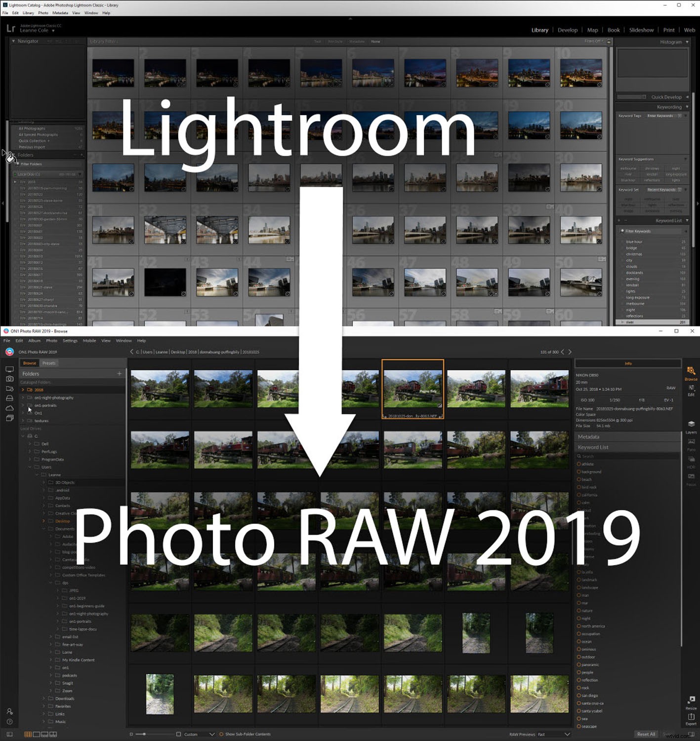Click the Reset All button
This screenshot has height=741, width=700.
[646, 734]
